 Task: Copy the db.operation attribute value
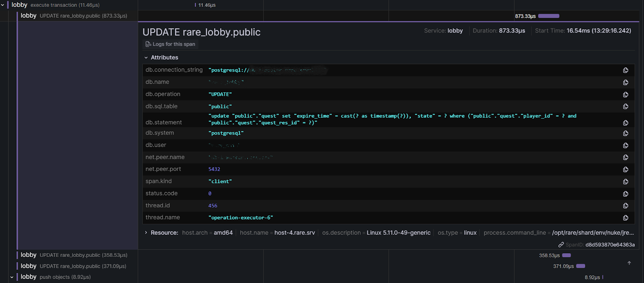[625, 94]
